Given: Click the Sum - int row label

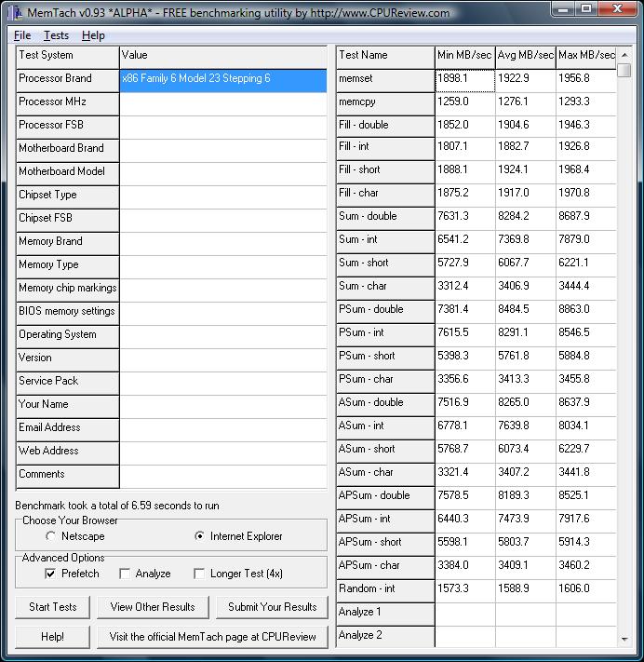Looking at the screenshot, I should (x=385, y=242).
